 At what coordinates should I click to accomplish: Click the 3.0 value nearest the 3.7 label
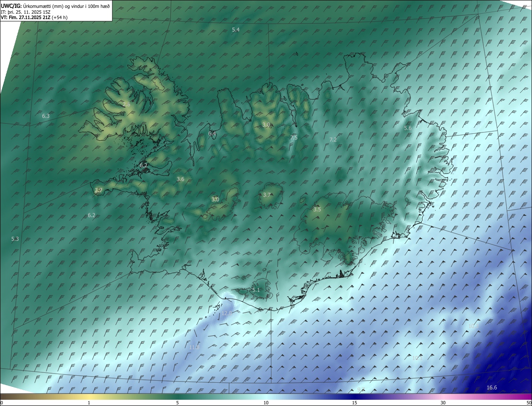(215, 199)
